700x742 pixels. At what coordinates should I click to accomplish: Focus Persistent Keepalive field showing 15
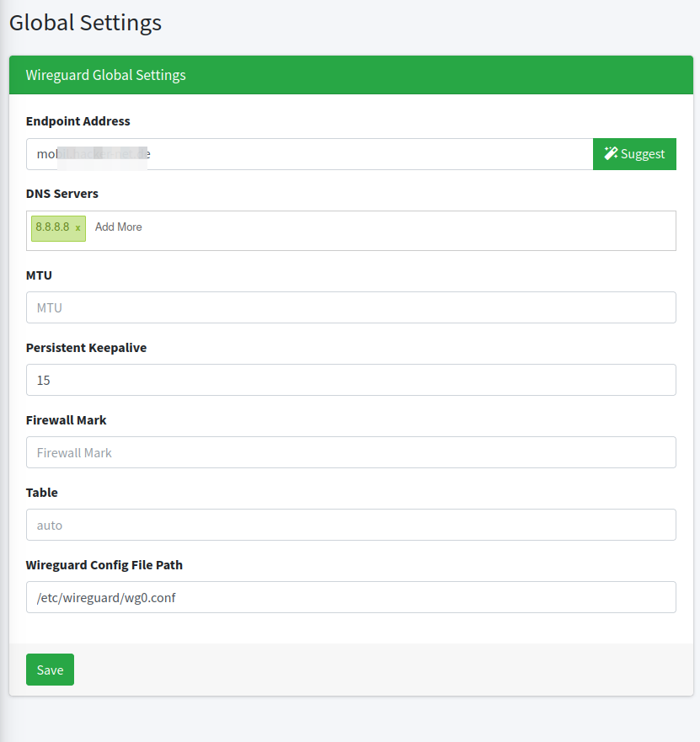(x=350, y=380)
